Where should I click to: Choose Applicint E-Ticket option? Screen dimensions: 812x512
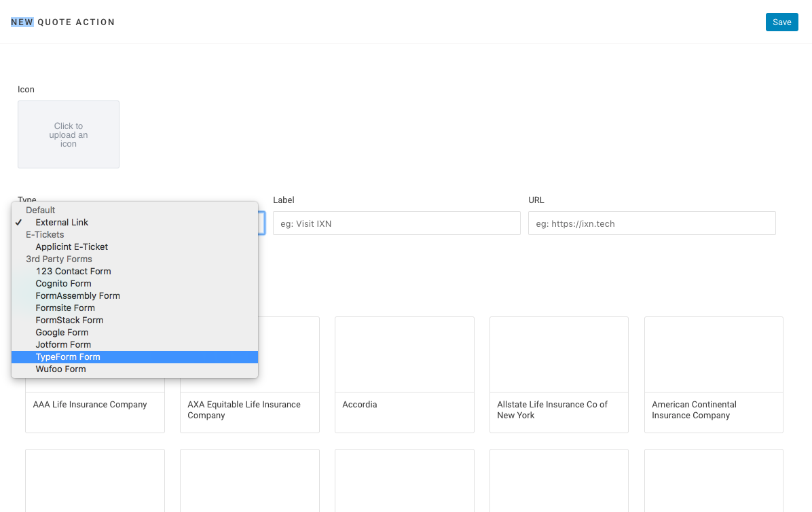click(134, 247)
